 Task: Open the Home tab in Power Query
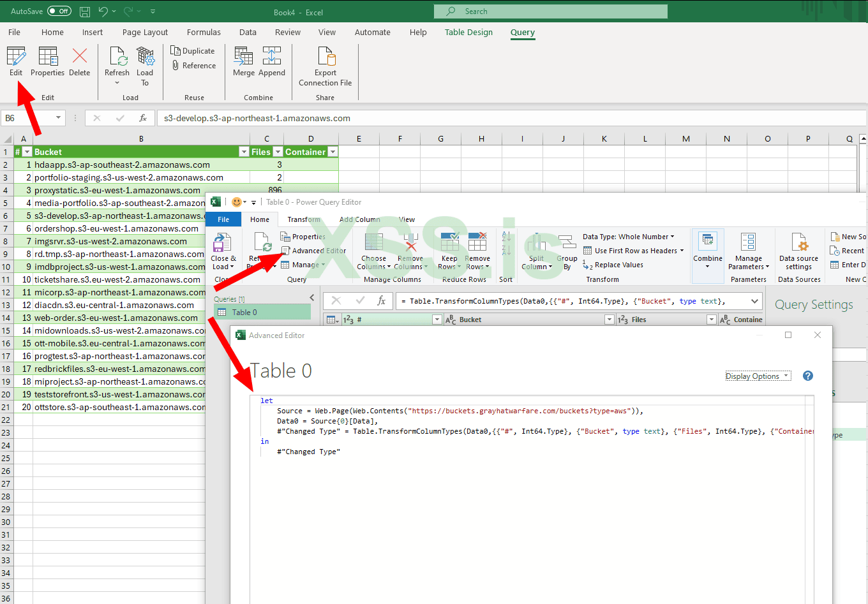pos(260,219)
